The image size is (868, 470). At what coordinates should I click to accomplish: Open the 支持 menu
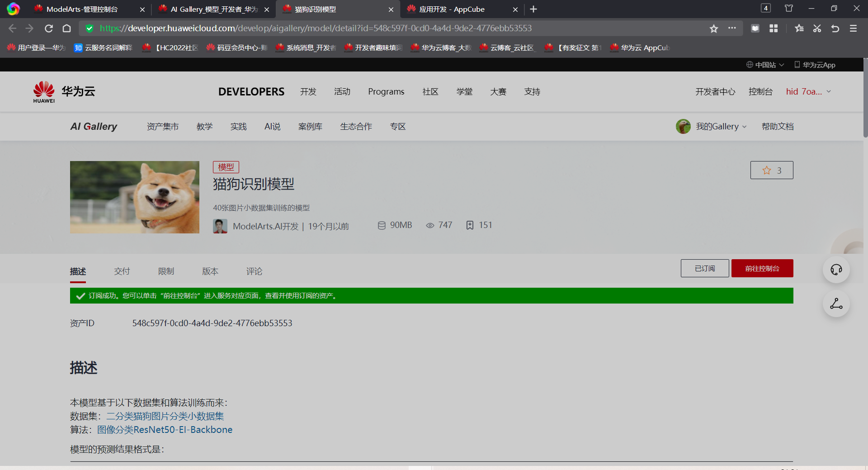[x=532, y=92]
